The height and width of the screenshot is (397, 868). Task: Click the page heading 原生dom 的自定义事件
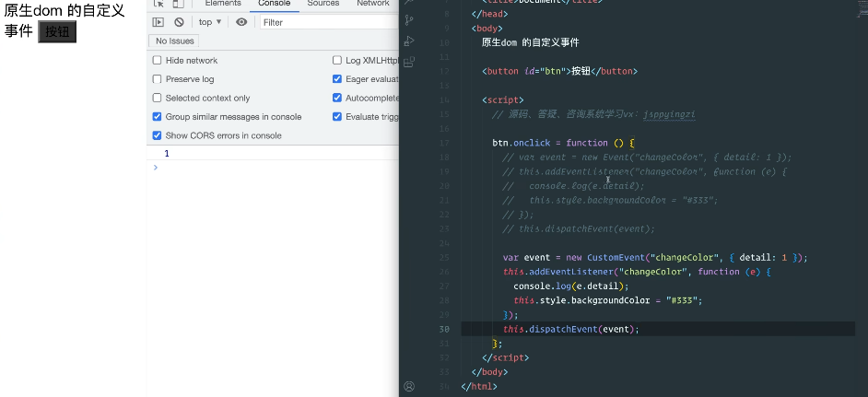click(65, 20)
